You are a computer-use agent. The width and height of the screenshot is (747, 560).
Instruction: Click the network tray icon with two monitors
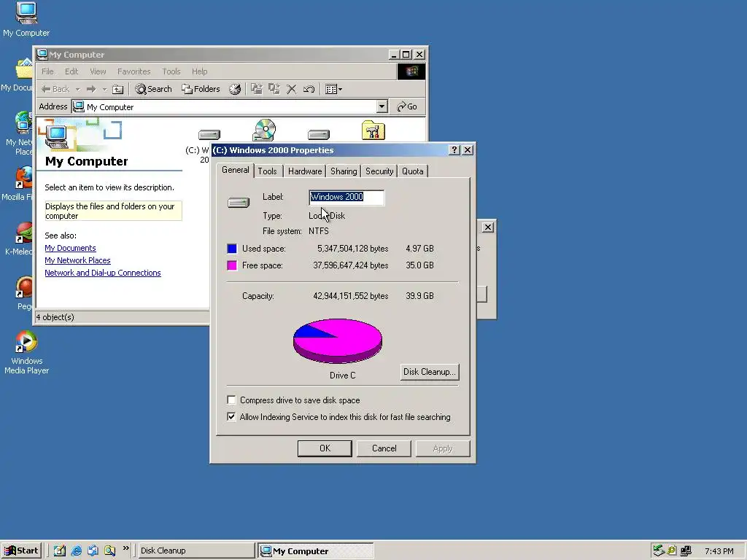click(x=686, y=551)
